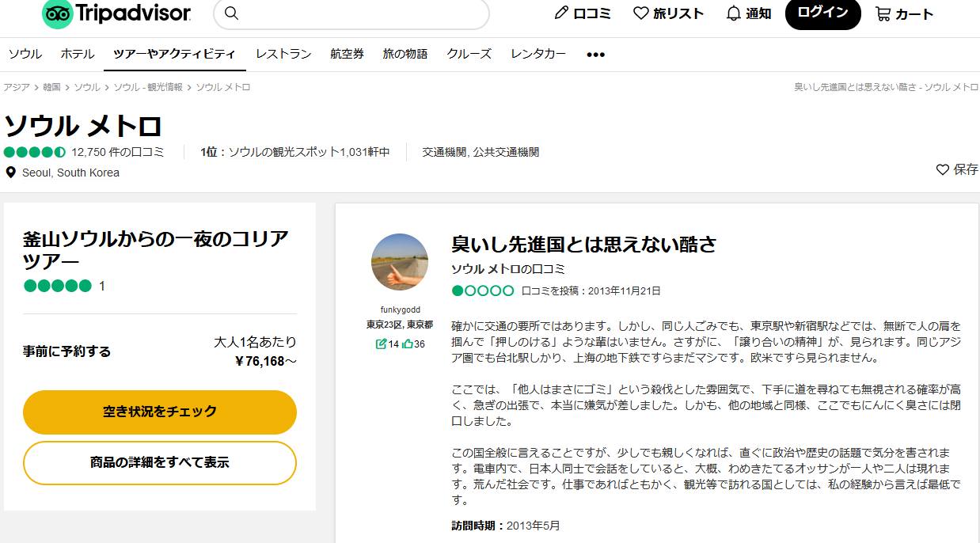Click the ログイン login button

point(822,13)
